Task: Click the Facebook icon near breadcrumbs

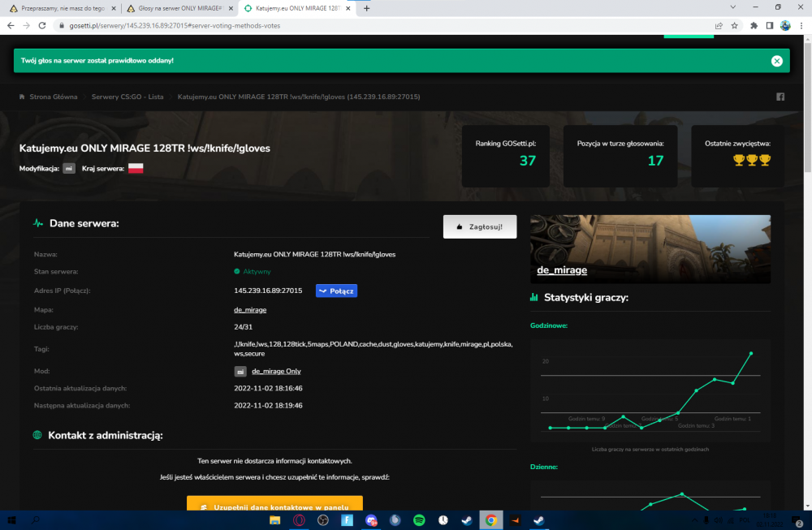Action: (x=780, y=97)
